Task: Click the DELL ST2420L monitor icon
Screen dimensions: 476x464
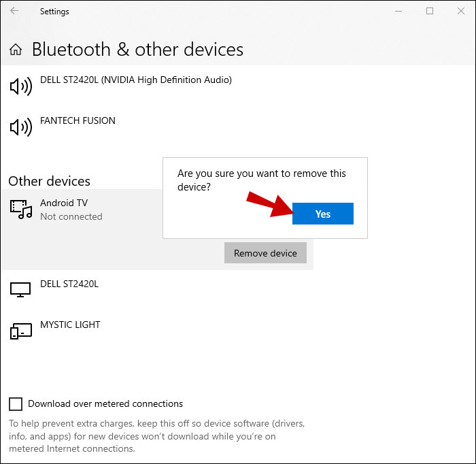Action: coord(20,290)
